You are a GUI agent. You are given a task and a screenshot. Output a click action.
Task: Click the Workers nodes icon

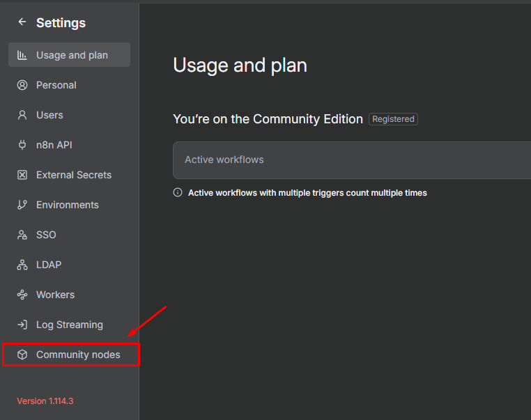coord(22,295)
